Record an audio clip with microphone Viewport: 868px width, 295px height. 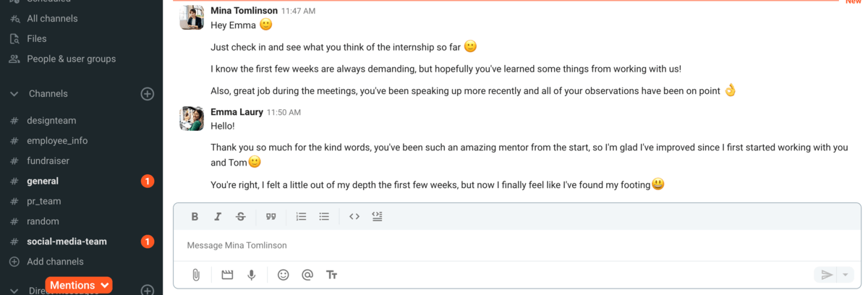pos(252,275)
